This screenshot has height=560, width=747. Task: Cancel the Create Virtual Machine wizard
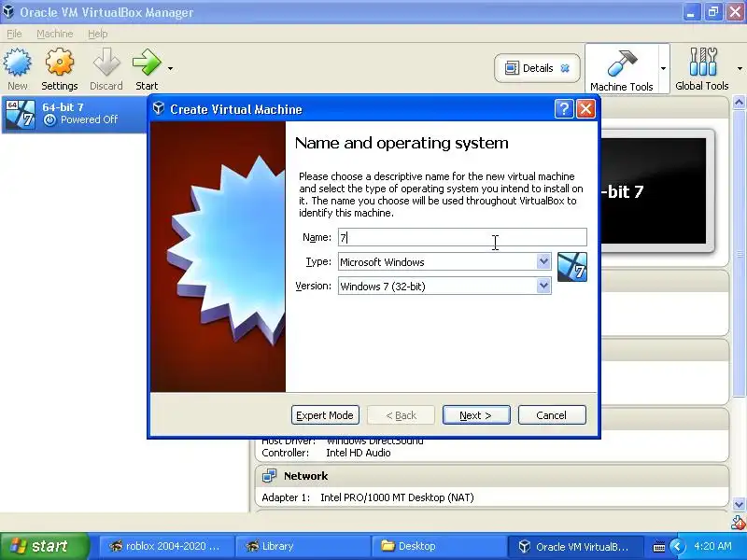coord(552,415)
